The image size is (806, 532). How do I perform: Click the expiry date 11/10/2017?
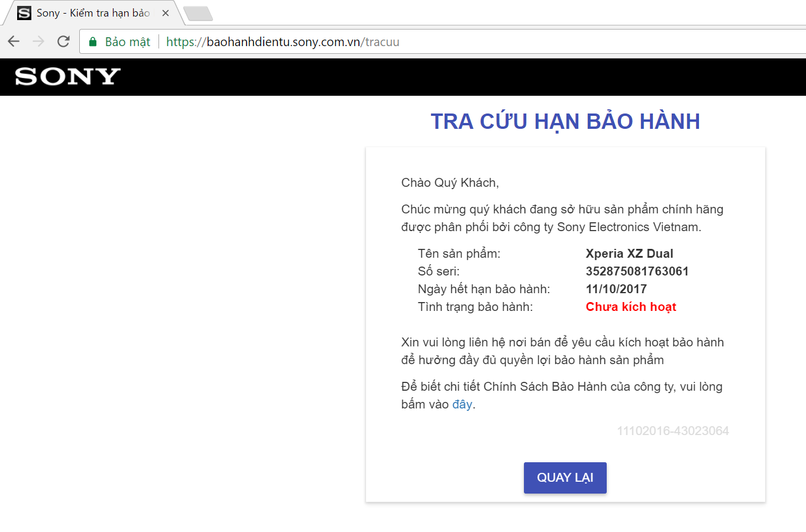tap(616, 289)
